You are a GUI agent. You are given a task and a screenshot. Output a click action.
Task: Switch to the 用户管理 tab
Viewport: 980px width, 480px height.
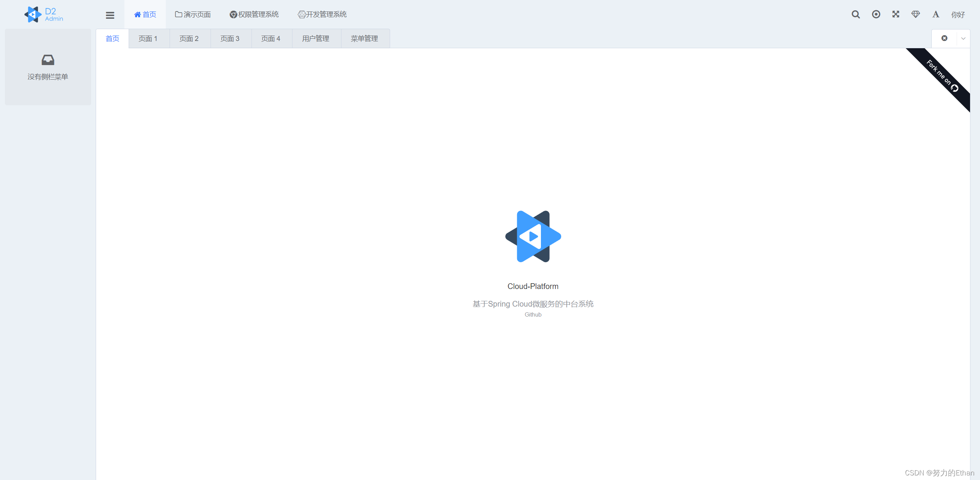(315, 39)
